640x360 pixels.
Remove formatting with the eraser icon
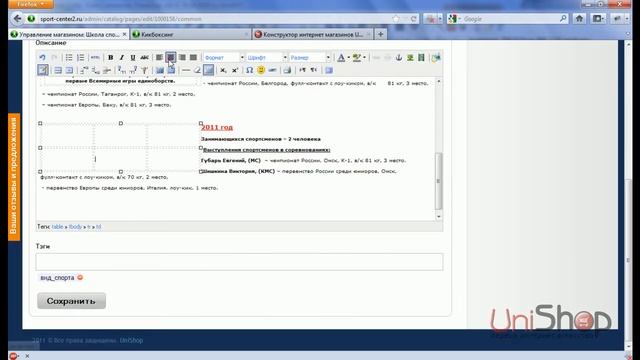(197, 70)
